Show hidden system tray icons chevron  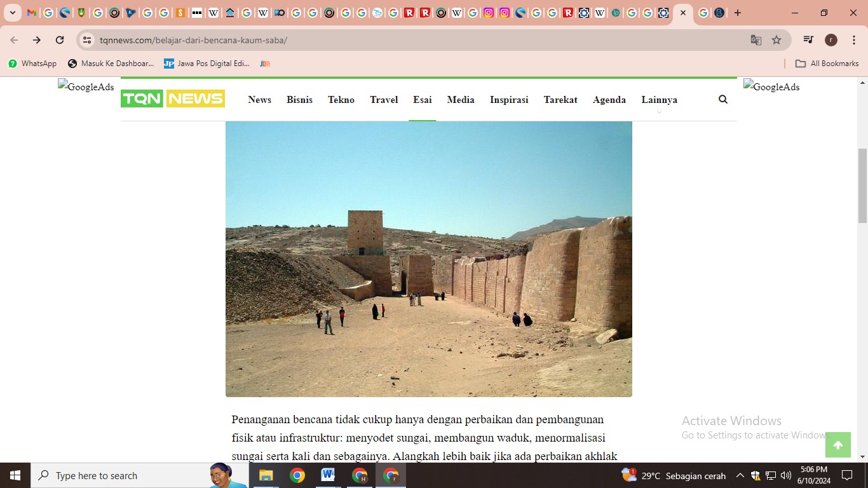[x=740, y=475]
